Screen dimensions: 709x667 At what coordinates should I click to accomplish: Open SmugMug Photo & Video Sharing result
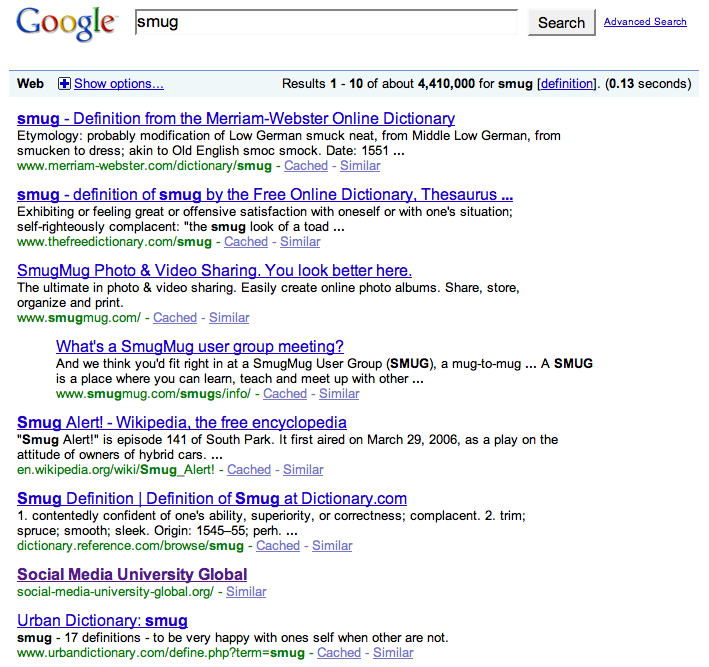(x=214, y=271)
